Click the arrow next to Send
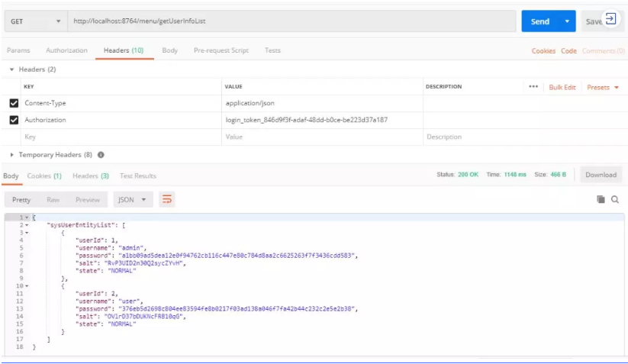Viewport: 628px width, 364px height. 567,21
